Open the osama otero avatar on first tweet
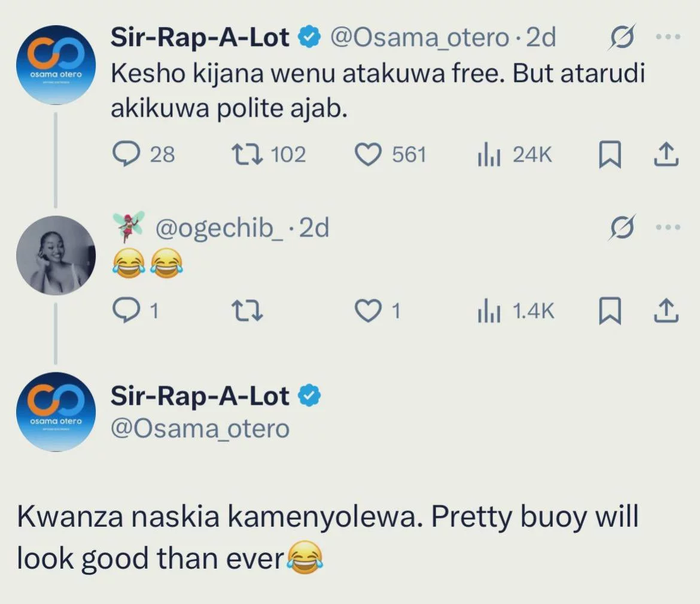 tap(55, 65)
